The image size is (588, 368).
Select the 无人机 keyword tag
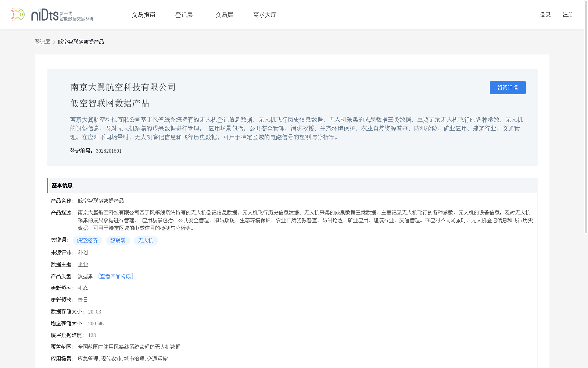[146, 241]
